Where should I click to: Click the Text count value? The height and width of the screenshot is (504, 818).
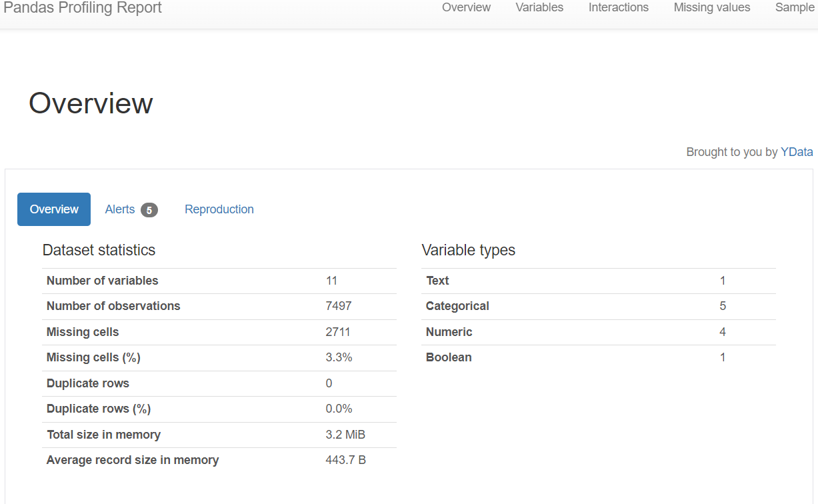pos(723,281)
